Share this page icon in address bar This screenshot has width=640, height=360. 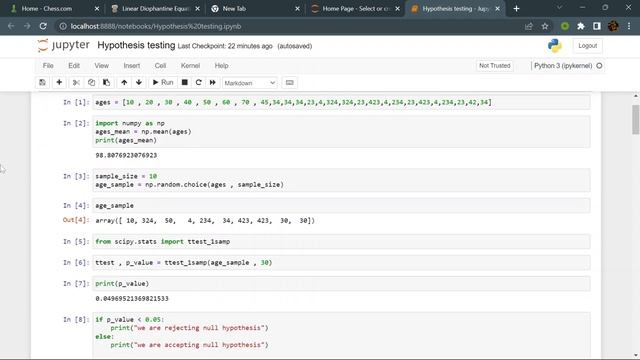[529, 26]
